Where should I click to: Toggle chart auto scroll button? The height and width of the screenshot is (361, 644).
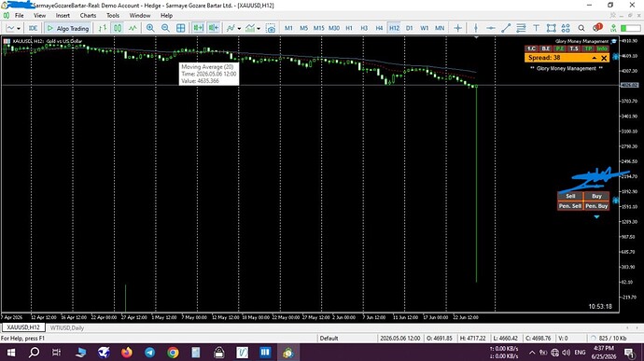[198, 28]
